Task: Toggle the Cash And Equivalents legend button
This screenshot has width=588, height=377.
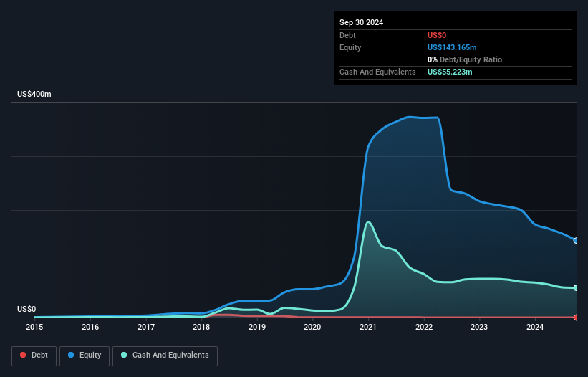Action: (x=165, y=355)
